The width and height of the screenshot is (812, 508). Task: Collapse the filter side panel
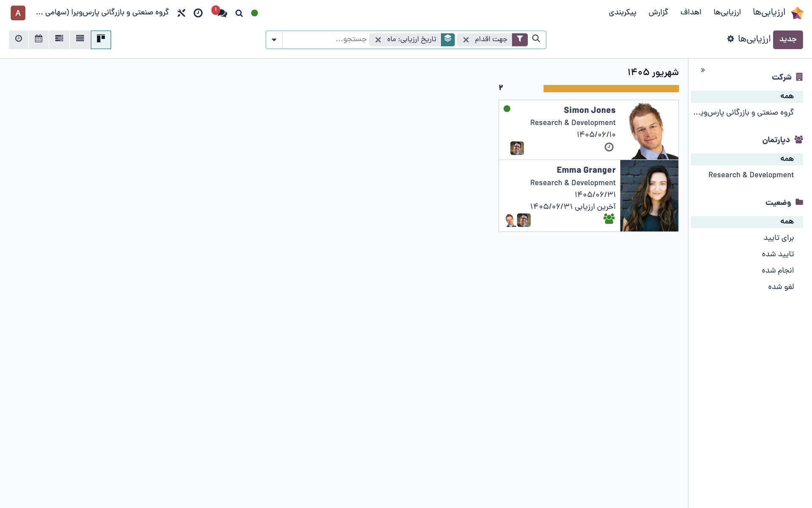click(x=702, y=70)
